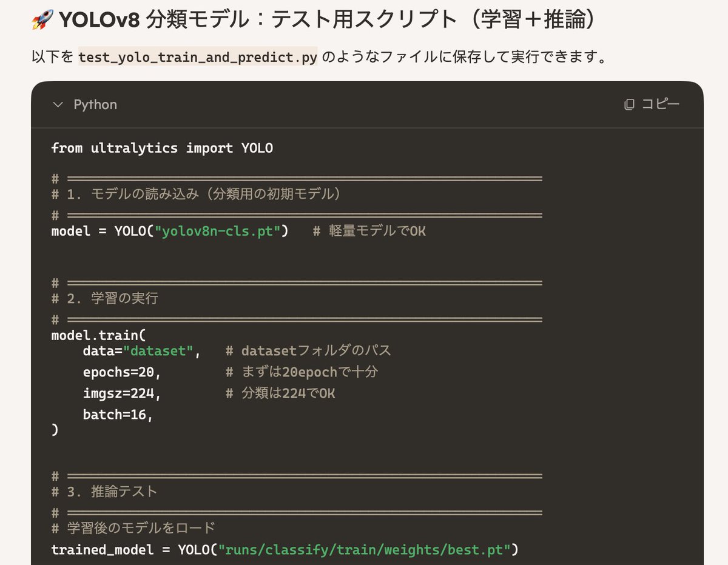
Task: Click the comment 1. モデルの読み込み
Action: 195,194
